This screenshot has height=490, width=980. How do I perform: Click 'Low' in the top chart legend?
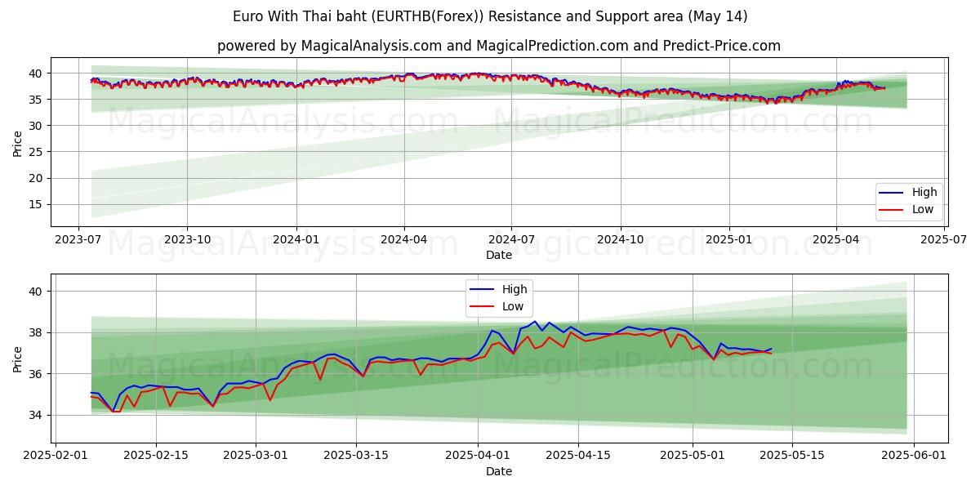click(923, 209)
